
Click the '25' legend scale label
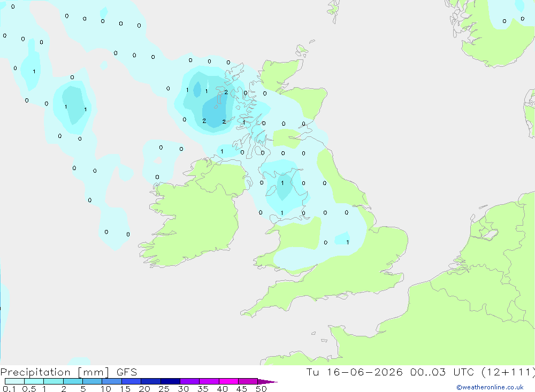pyautogui.click(x=164, y=389)
